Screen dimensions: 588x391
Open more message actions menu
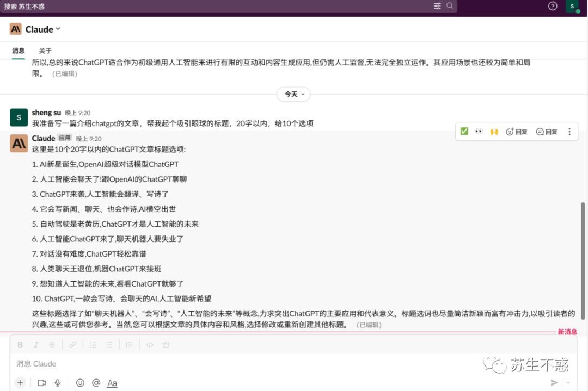[x=569, y=132]
